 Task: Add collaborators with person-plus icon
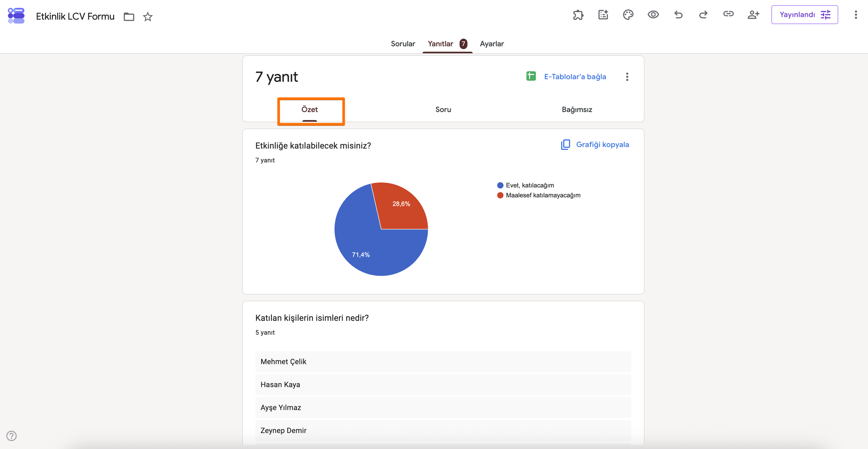point(753,15)
